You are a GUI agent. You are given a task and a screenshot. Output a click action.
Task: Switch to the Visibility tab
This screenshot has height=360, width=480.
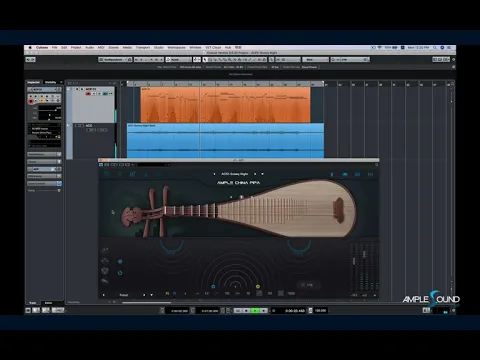click(x=50, y=82)
